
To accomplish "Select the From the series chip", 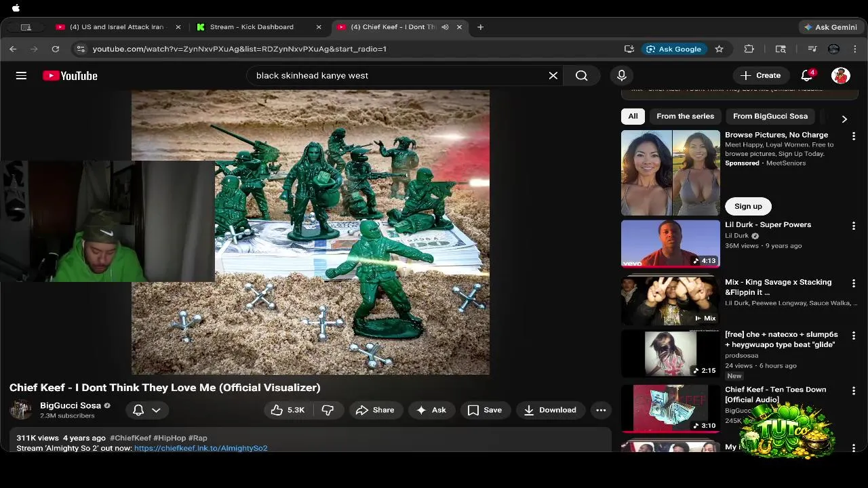I will 685,116.
